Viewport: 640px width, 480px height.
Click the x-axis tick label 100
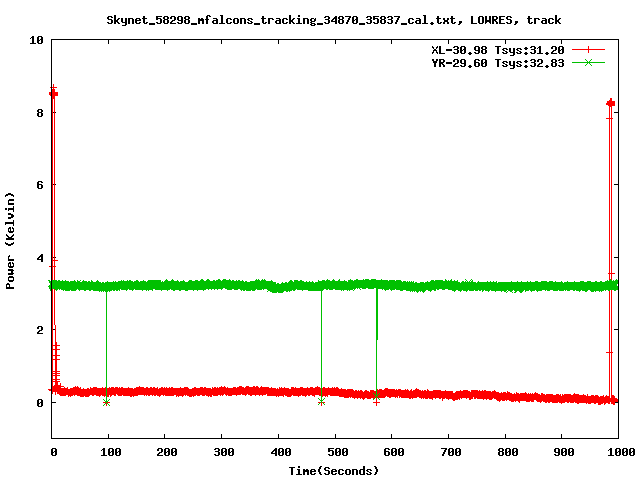click(x=110, y=452)
